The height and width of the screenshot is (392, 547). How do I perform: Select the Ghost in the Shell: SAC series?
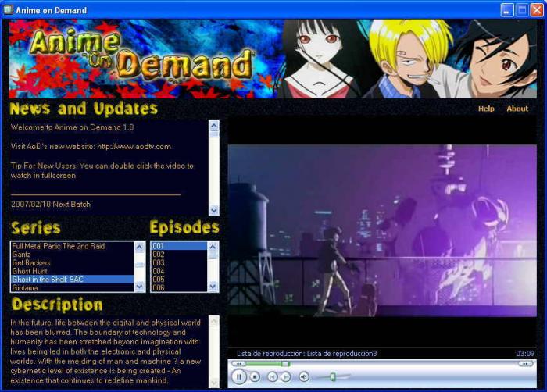tap(72, 280)
